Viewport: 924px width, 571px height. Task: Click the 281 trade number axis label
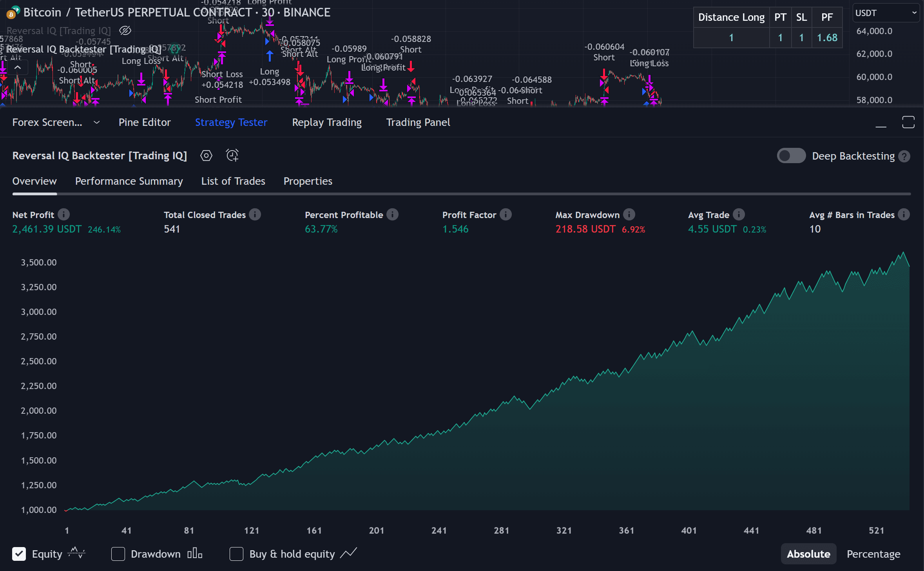tap(501, 531)
